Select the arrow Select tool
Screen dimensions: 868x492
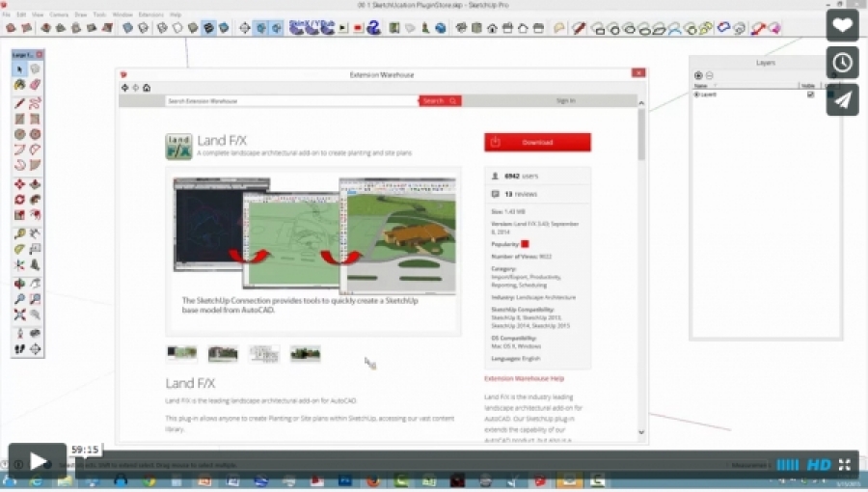pyautogui.click(x=20, y=69)
